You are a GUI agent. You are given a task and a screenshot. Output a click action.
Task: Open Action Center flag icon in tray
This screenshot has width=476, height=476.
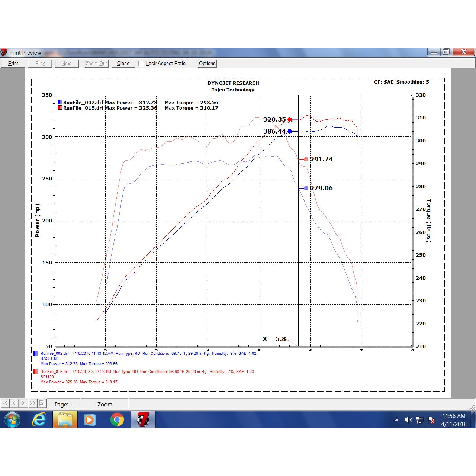[x=431, y=420]
